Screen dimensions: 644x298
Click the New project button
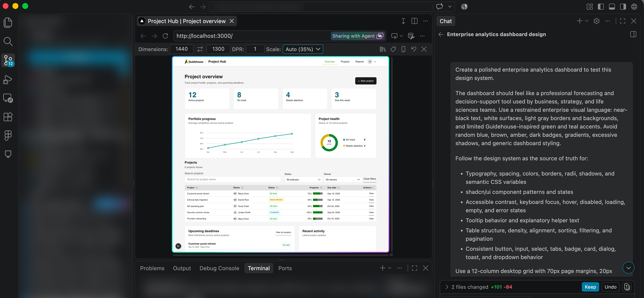(366, 81)
